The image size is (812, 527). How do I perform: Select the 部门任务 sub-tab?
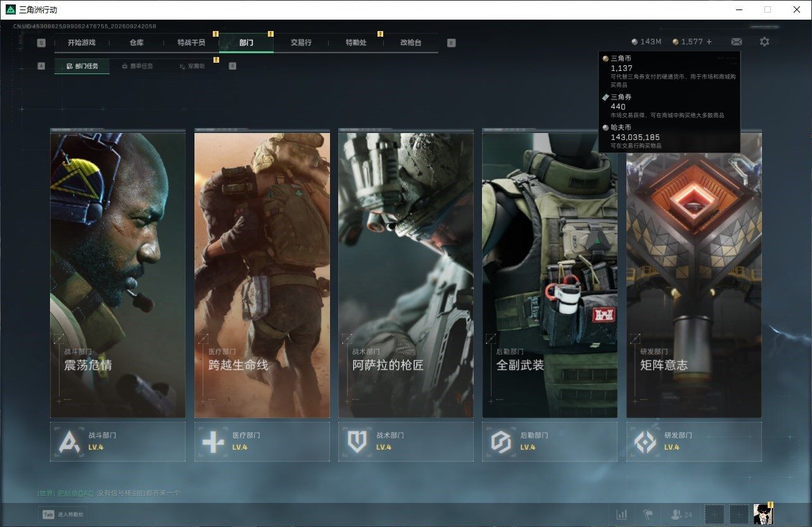(x=82, y=66)
